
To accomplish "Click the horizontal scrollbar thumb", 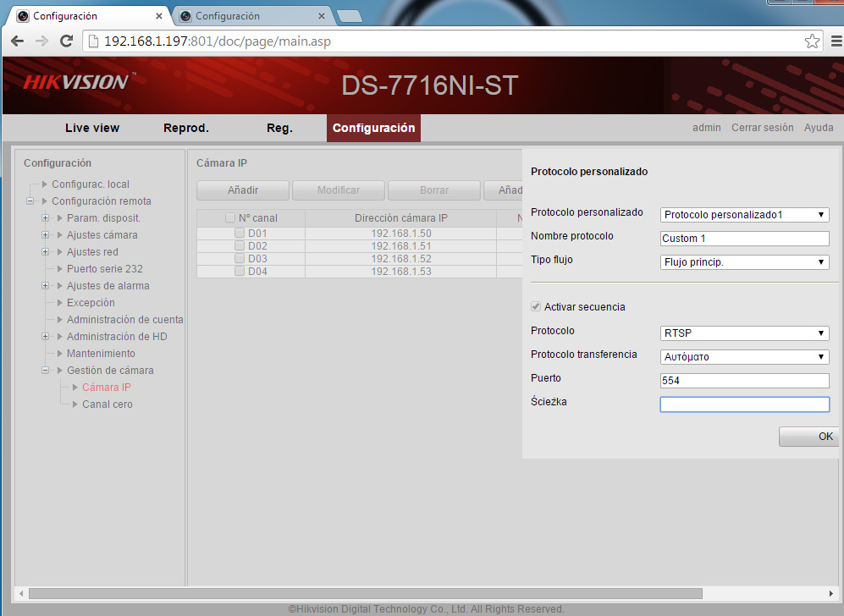I will [366, 593].
